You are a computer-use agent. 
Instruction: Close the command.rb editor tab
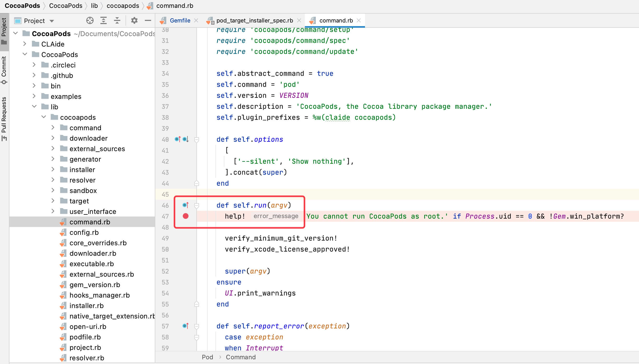coord(359,20)
